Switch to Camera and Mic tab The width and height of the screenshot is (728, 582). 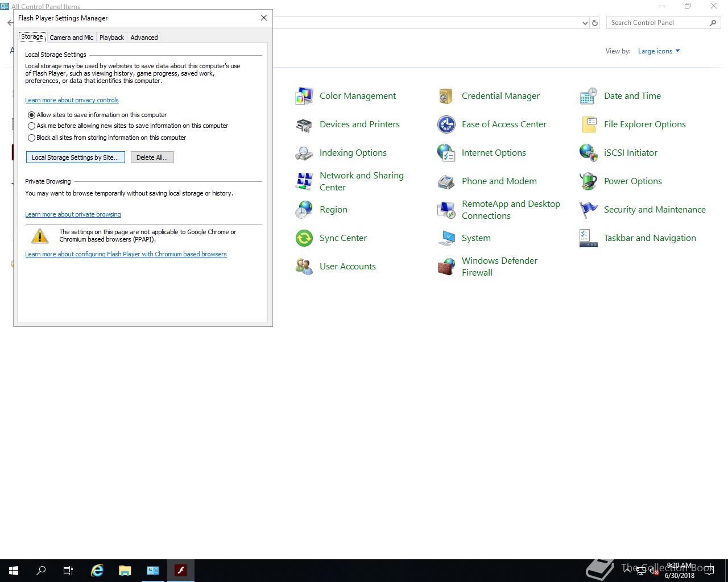[71, 38]
